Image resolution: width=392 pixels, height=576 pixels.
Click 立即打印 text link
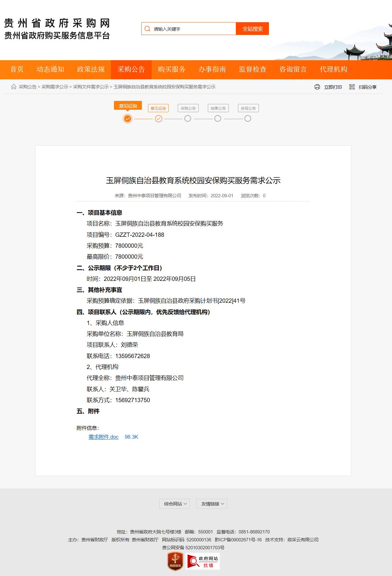pyautogui.click(x=333, y=87)
